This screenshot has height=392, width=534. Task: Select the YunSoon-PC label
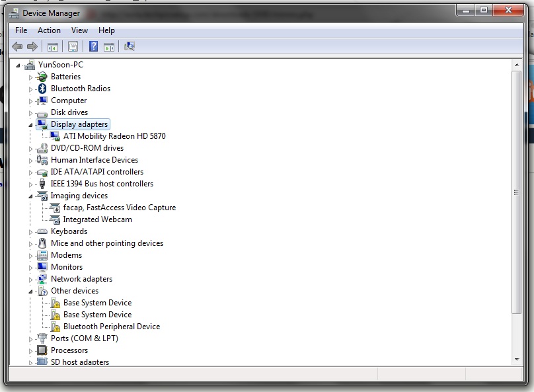61,65
